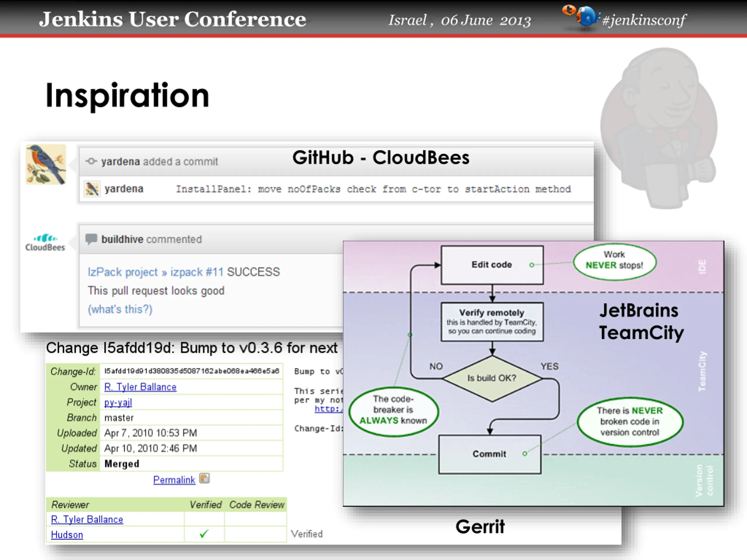The height and width of the screenshot is (560, 747).
Task: Click the speech bubble icon beside buildhive
Action: click(91, 239)
